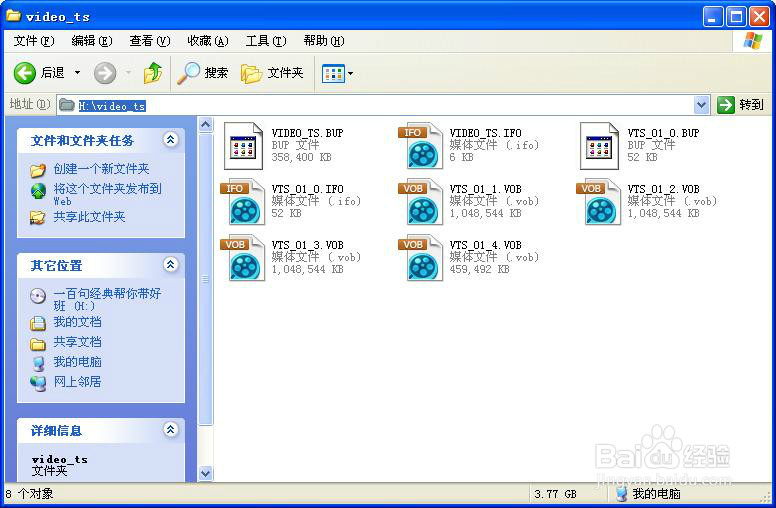Click the VIDEO_TS.IFO file name
Viewport: 776px width, 508px height.
[485, 133]
